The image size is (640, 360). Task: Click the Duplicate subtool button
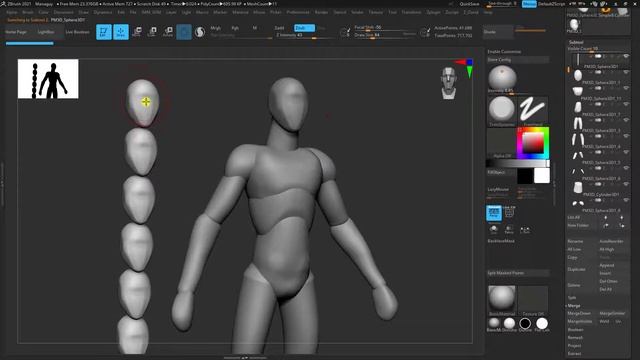577,269
